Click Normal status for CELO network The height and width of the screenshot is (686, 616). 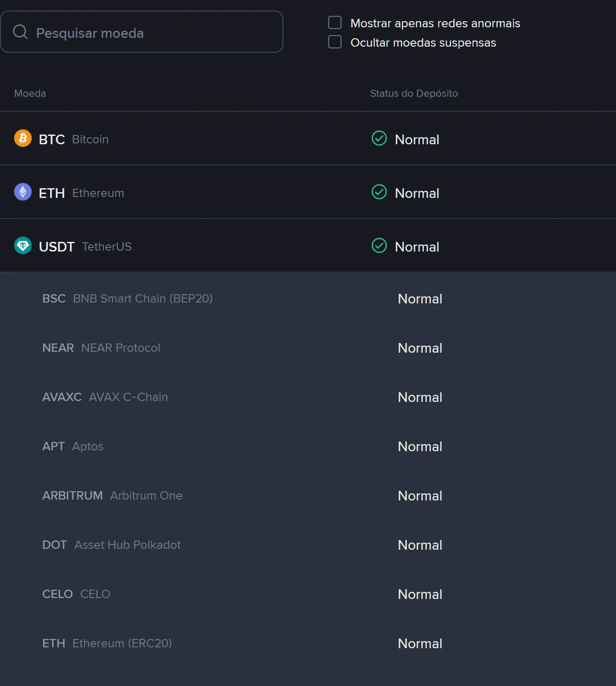(420, 594)
